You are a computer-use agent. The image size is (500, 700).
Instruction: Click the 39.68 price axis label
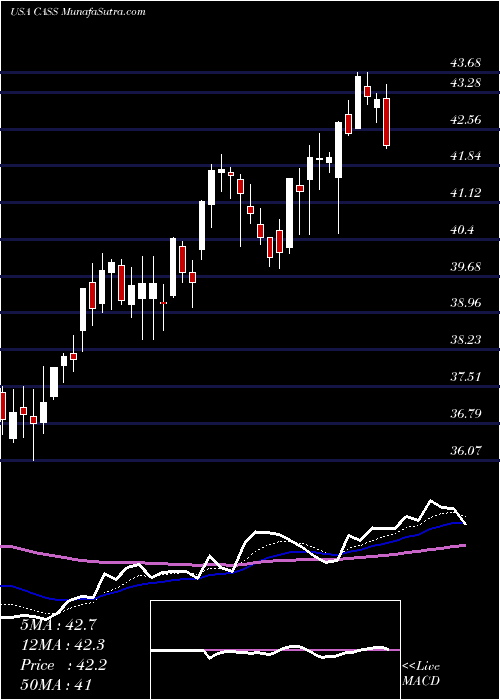tap(466, 267)
